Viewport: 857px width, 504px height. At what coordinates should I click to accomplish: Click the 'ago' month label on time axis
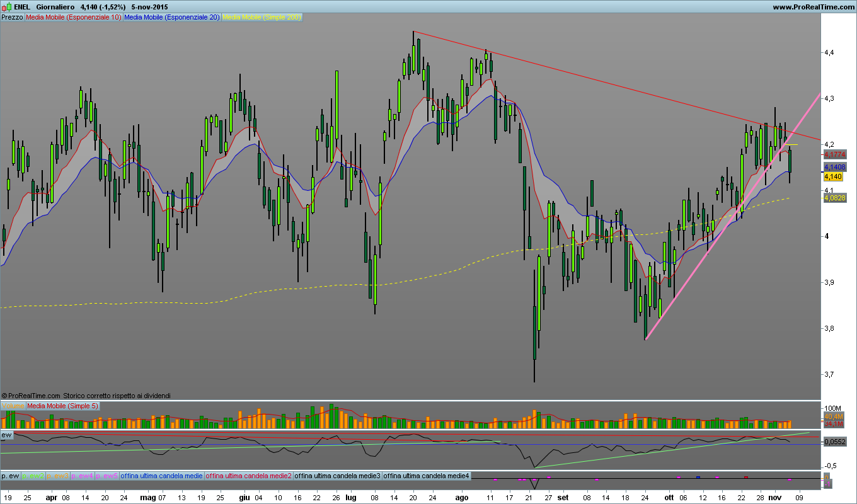pyautogui.click(x=462, y=498)
